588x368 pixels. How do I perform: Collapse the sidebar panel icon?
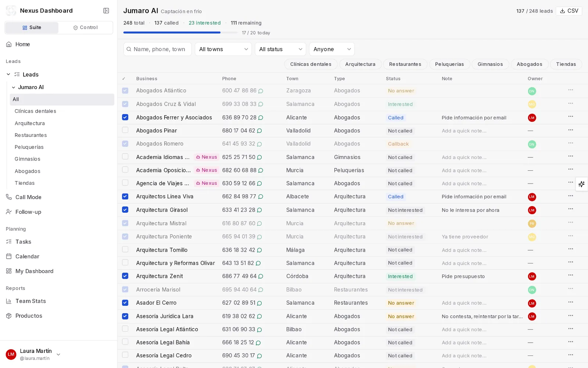(106, 11)
